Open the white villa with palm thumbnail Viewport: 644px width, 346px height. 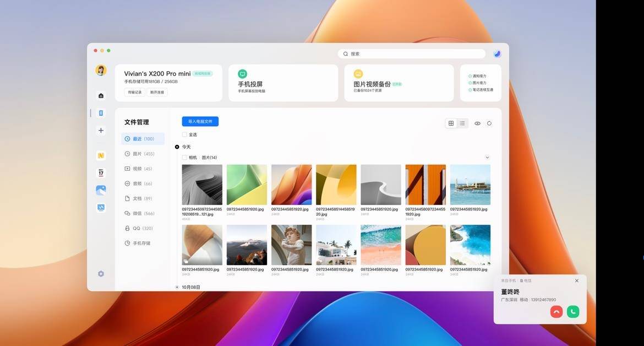click(336, 245)
